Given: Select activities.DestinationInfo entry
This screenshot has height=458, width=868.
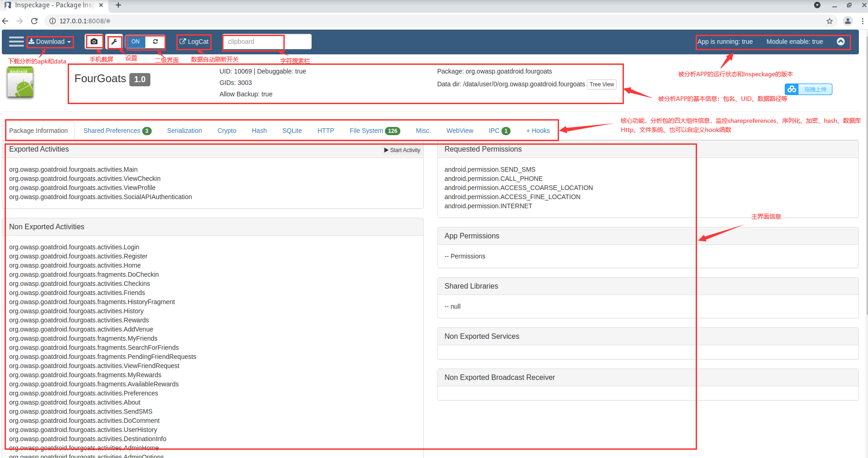Looking at the screenshot, I should (88, 439).
